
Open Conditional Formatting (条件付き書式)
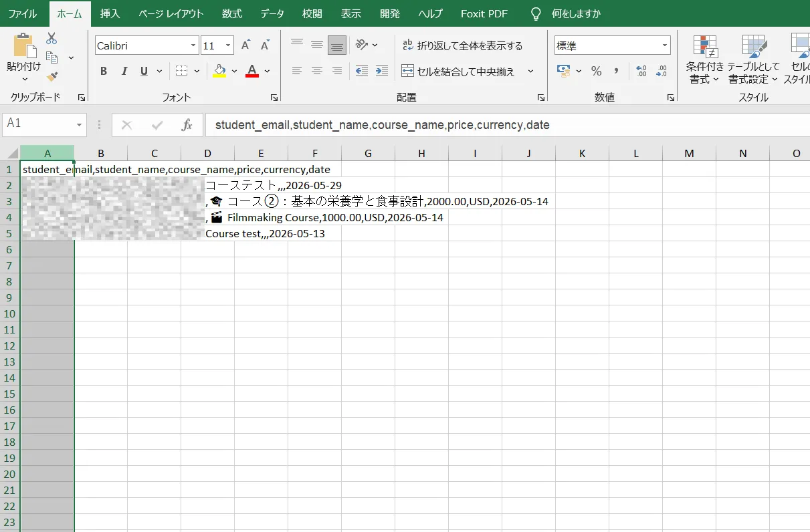[705, 59]
